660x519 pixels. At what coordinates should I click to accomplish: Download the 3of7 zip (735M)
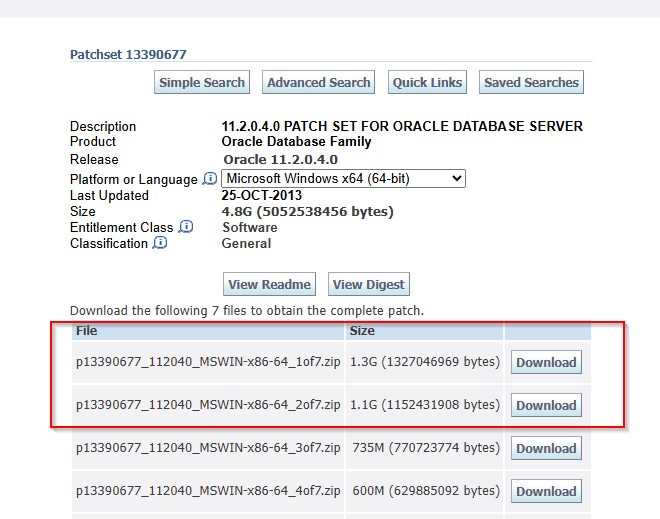pyautogui.click(x=546, y=448)
